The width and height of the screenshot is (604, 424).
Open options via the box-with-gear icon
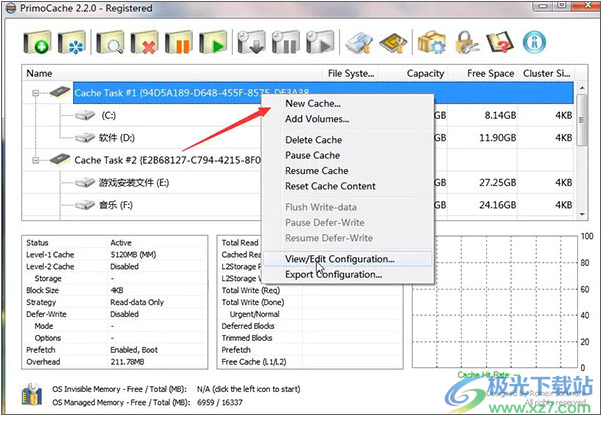[x=432, y=42]
